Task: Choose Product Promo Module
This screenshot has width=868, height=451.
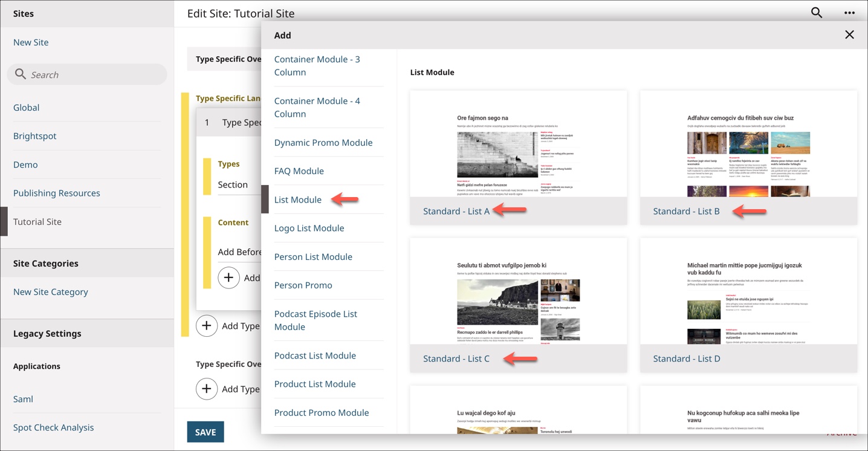Action: point(322,413)
